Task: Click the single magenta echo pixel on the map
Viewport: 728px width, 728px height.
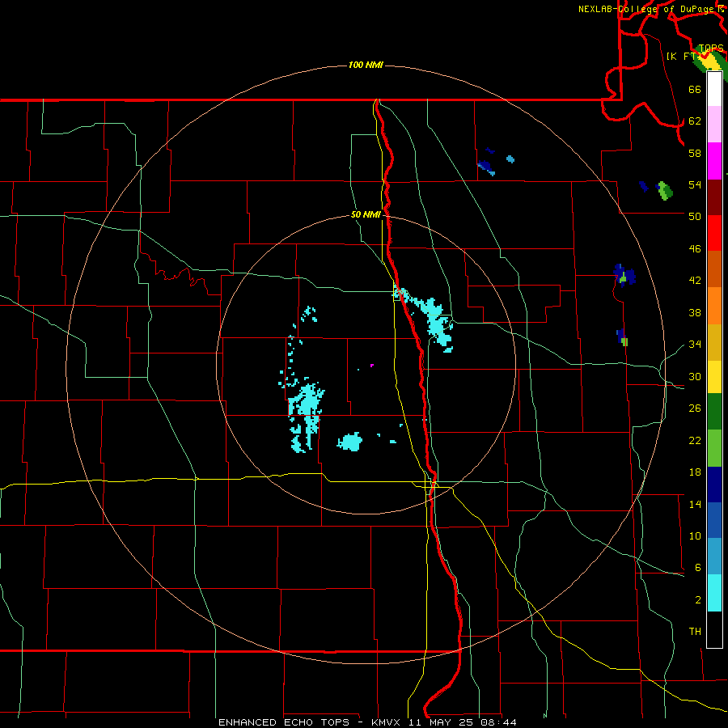Action: [372, 366]
